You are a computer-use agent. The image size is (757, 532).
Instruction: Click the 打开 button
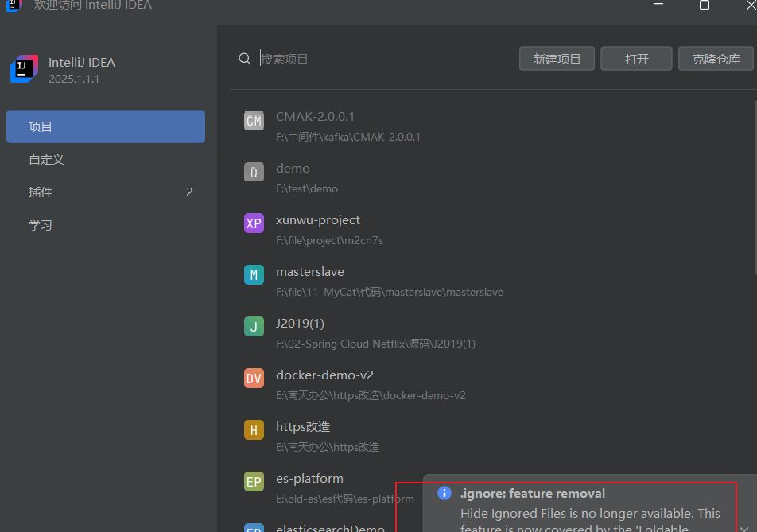pos(636,59)
